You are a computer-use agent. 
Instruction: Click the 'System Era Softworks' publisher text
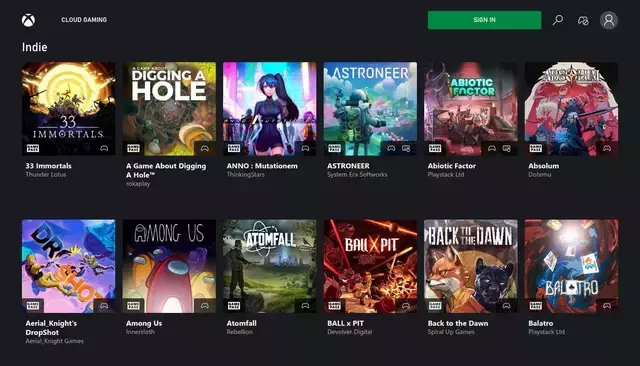(x=357, y=175)
